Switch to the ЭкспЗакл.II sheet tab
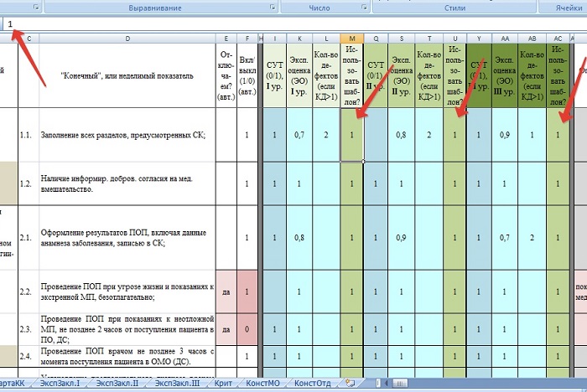This screenshot has width=587, height=392. click(x=117, y=383)
